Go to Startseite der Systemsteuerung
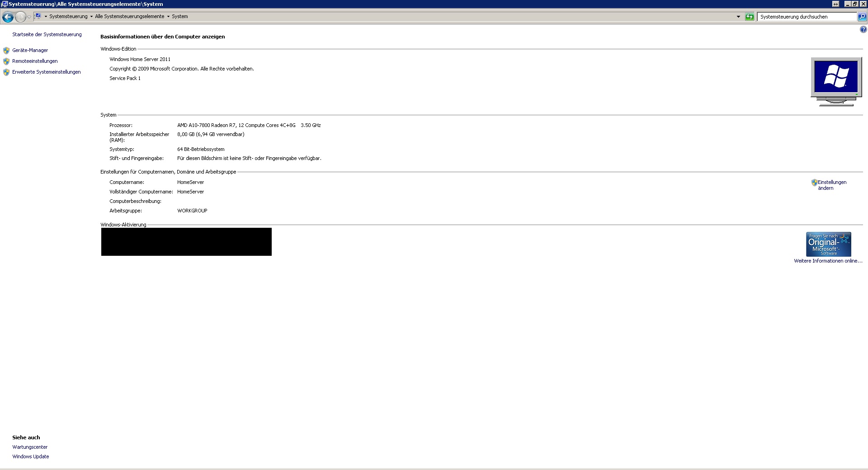The height and width of the screenshot is (470, 868). coord(47,35)
